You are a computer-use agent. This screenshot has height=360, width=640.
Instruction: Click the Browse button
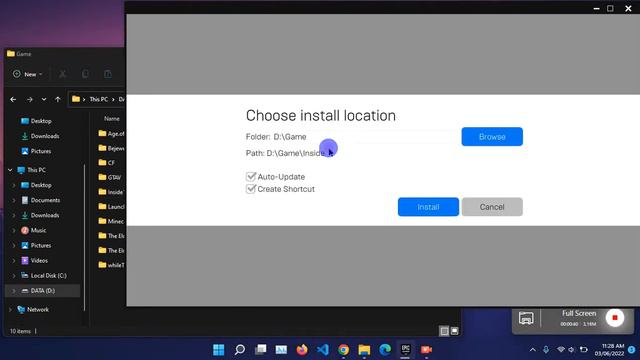point(492,136)
